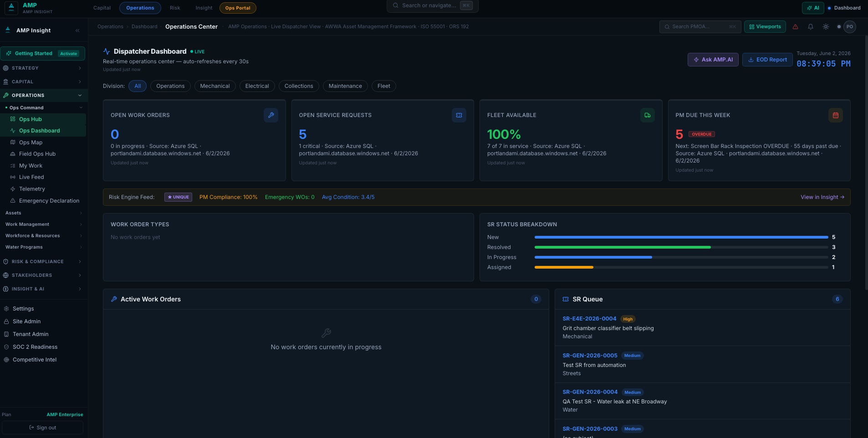Click the Insight & AI icon in the sidebar

click(6, 289)
